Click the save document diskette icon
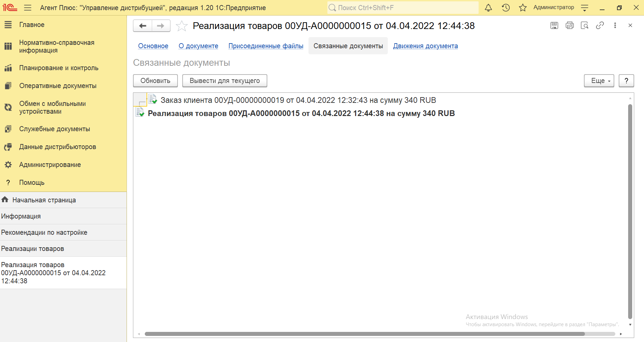This screenshot has width=644, height=342. pyautogui.click(x=554, y=26)
